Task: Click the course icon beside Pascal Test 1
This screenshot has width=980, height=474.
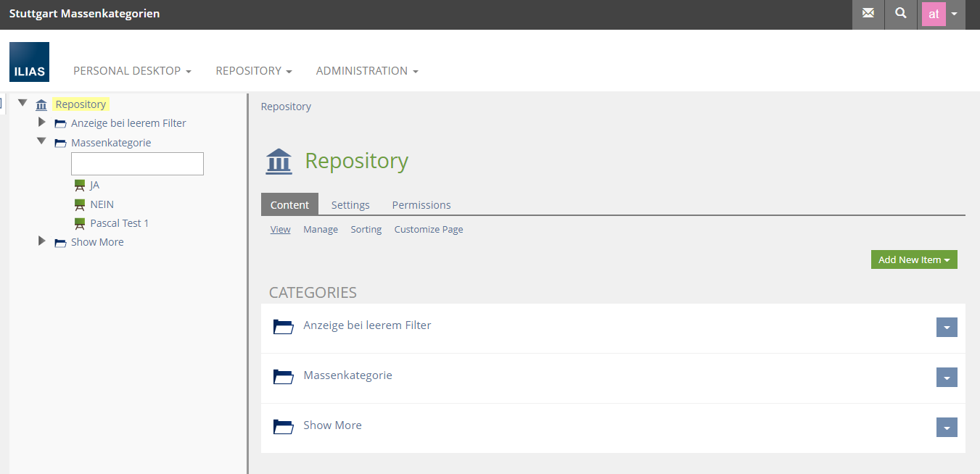Action: (x=80, y=223)
